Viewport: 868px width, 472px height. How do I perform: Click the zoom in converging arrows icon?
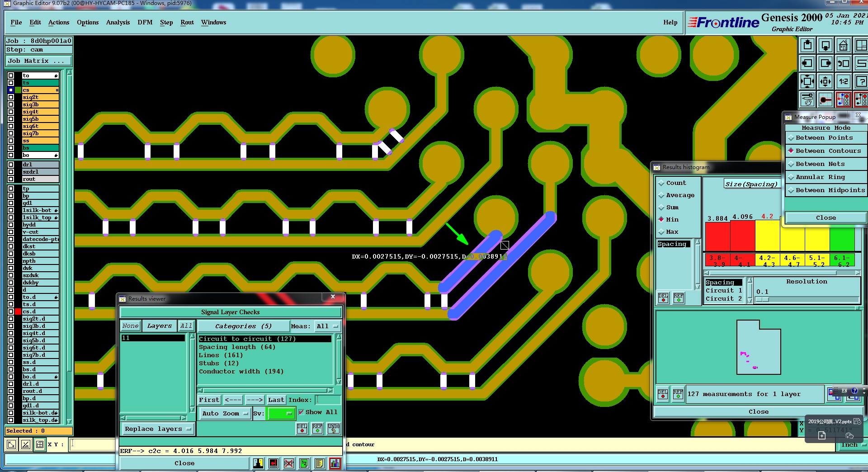807,81
